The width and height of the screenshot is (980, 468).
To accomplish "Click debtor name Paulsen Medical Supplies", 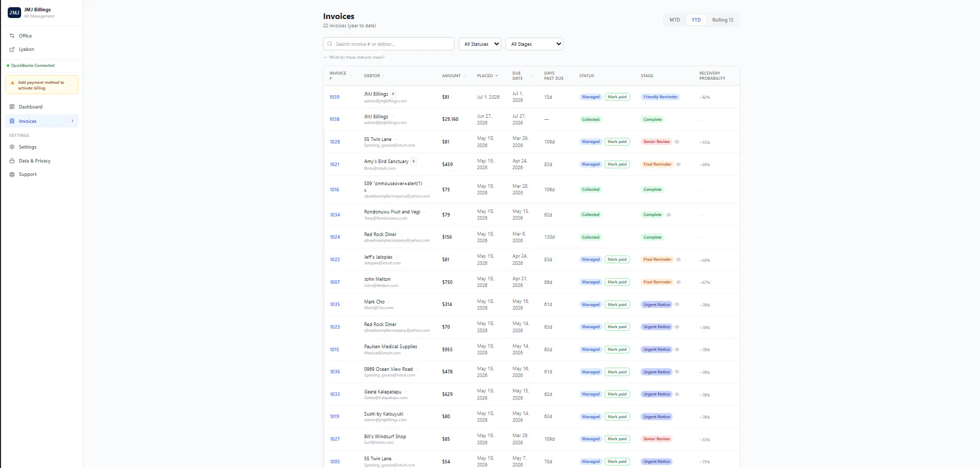I will pos(390,347).
